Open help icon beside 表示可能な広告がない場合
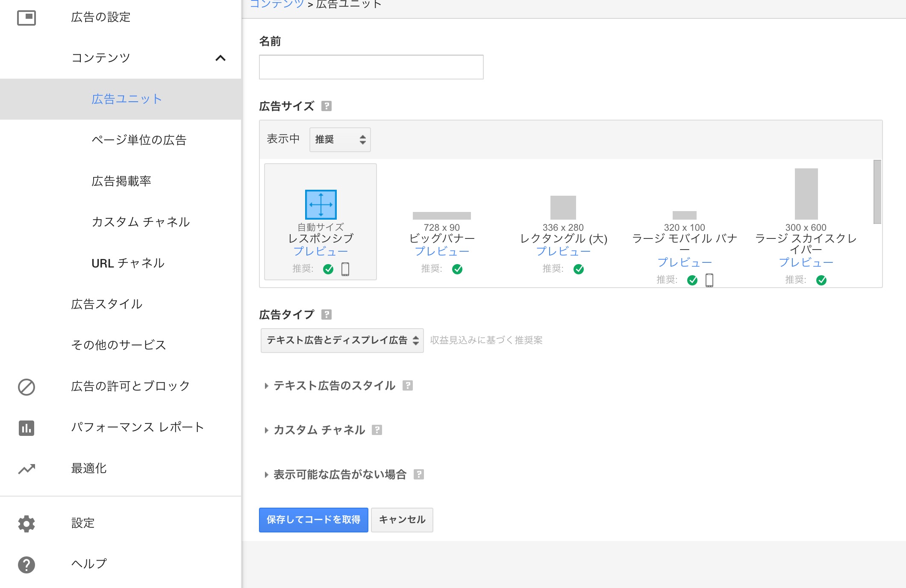 (419, 474)
